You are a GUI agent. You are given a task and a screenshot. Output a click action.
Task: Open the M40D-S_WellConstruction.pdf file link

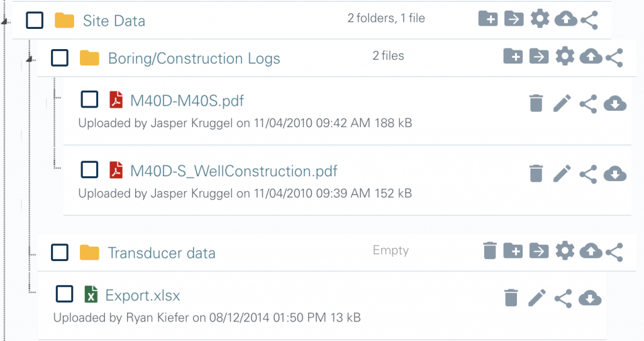point(234,171)
